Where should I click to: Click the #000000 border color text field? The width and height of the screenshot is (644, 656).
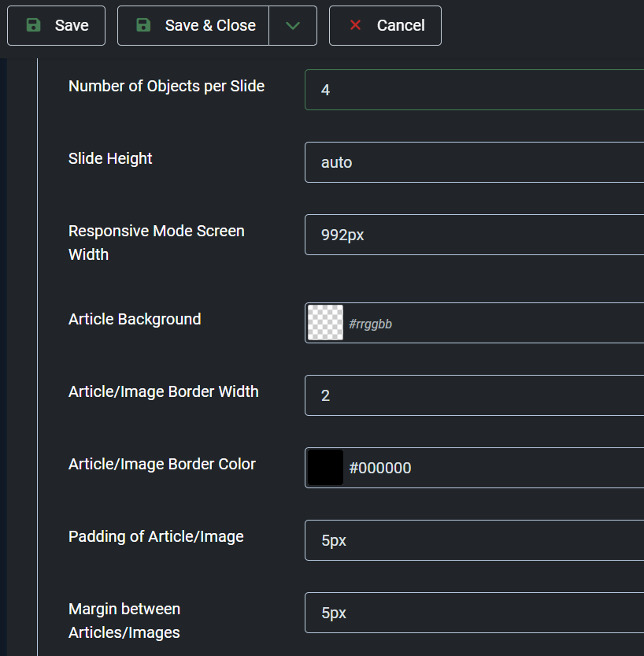494,468
